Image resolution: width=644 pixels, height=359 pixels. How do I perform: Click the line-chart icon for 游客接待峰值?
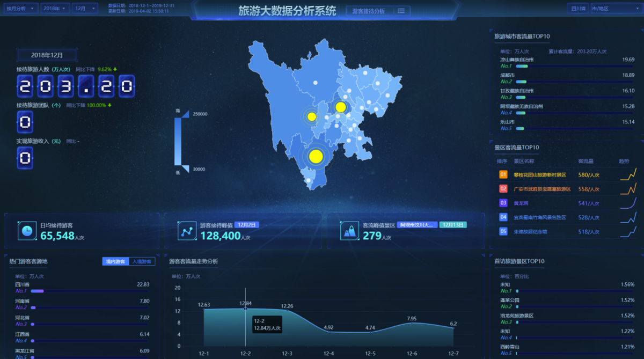[x=187, y=231]
